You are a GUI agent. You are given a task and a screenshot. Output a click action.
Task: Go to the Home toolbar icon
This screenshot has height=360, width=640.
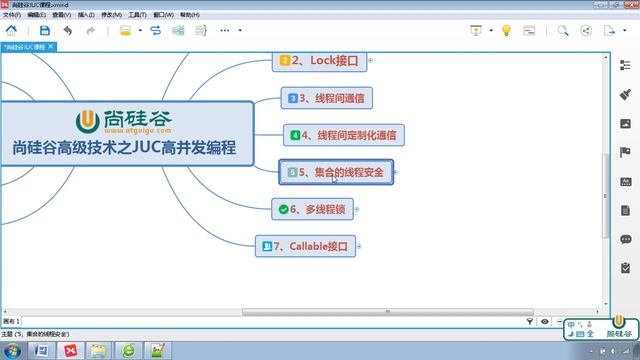[x=11, y=30]
